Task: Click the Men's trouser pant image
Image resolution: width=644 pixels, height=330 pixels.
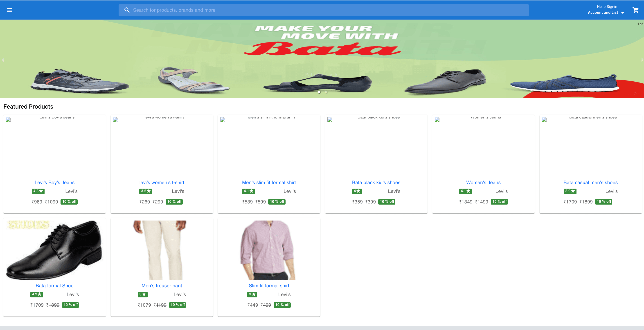Action: (x=162, y=250)
